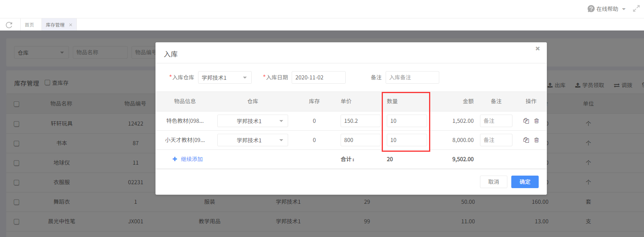Check the 书本 row checkbox
Viewport: 644px width, 237px height.
pos(16,143)
